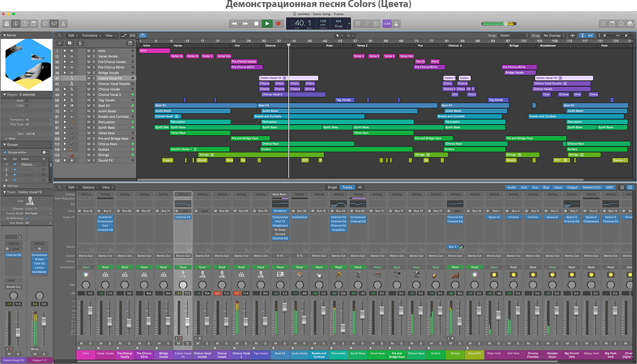Adjust the horizontal zoom slider
The width and height of the screenshot is (637, 364).
pyautogui.click(x=627, y=36)
